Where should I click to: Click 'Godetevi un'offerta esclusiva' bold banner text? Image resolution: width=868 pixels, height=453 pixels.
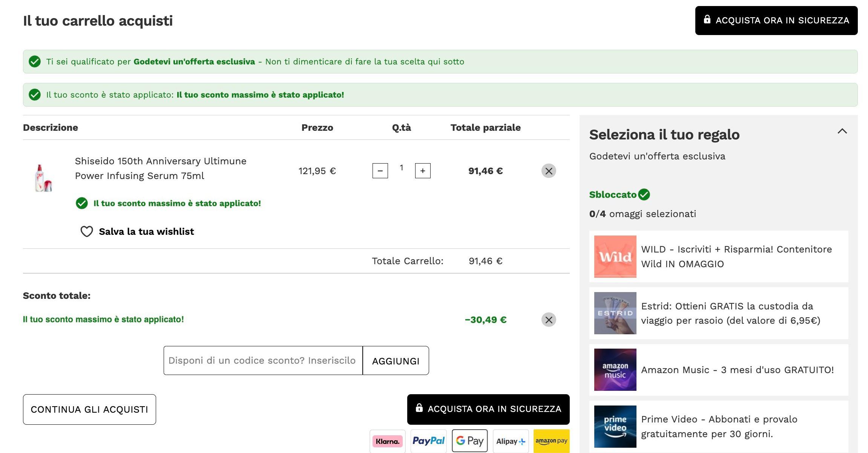194,61
